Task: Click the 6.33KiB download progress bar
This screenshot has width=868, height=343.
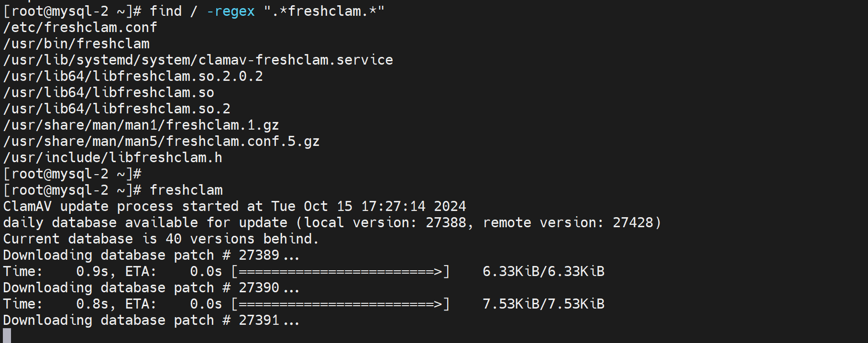Action: (341, 272)
